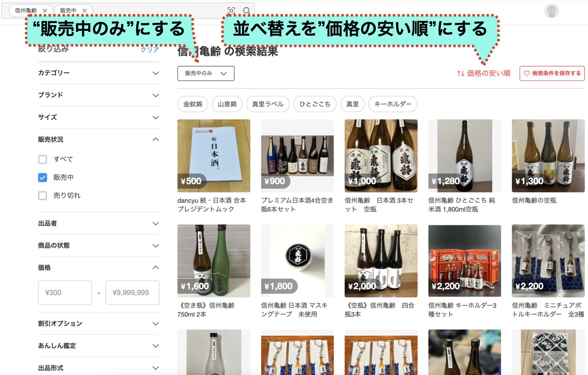This screenshot has height=375, width=588.
Task: Click title プレミアム日本酒4合空き瓶6本セット
Action: tap(297, 205)
